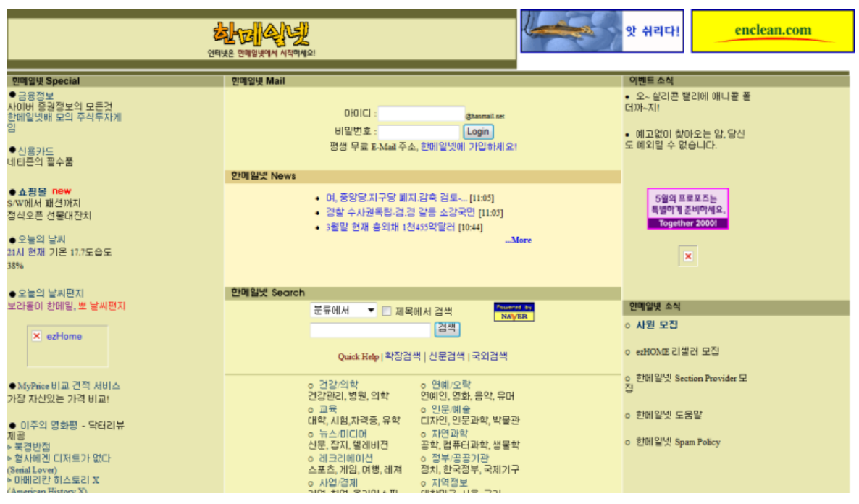This screenshot has height=504, width=859.
Task: Open the 연예/오락 category
Action: [451, 385]
